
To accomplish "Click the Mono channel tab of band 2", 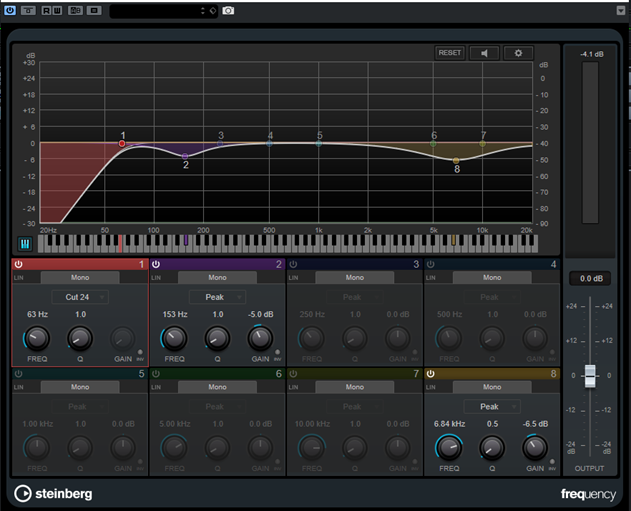I will [x=217, y=277].
